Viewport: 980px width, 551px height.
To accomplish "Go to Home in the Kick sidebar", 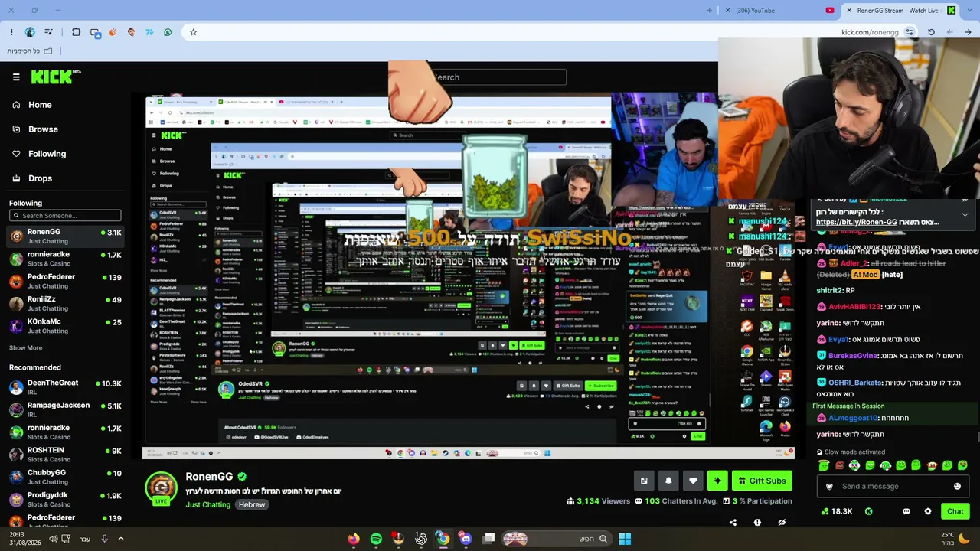I will [40, 105].
